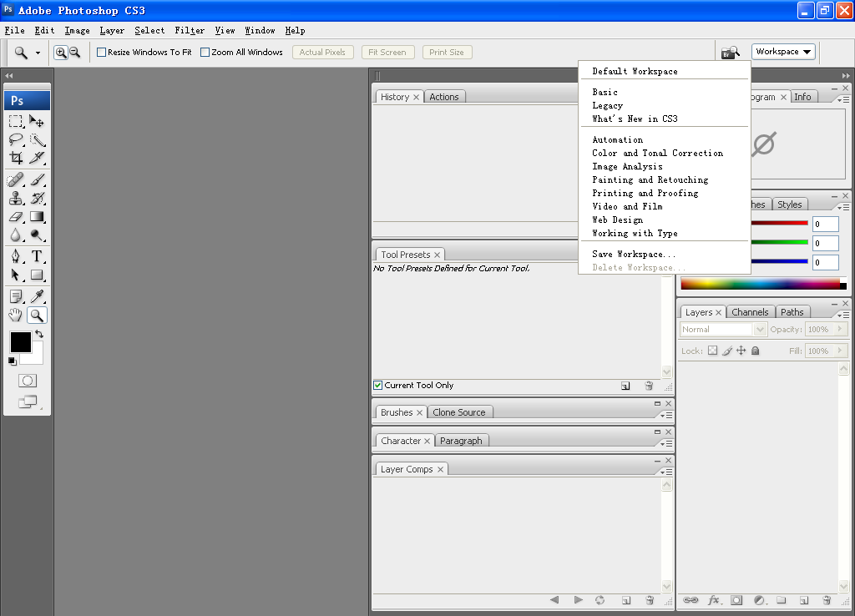Enable Zoom All Windows checkbox
The image size is (855, 616).
(x=205, y=53)
